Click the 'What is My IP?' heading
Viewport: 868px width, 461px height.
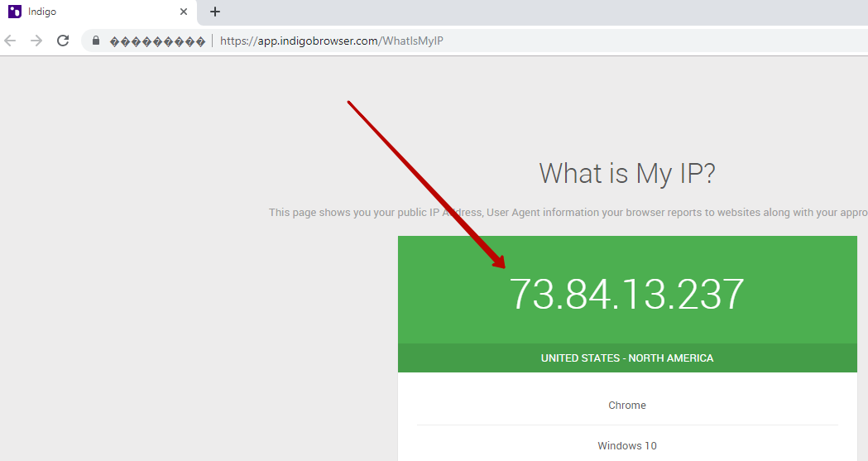[x=627, y=174]
